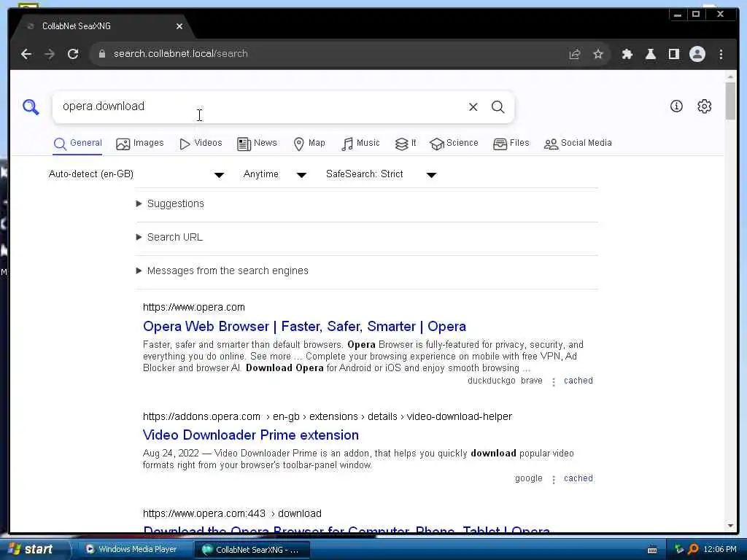Click the google engine label
This screenshot has width=747, height=560.
tap(528, 478)
